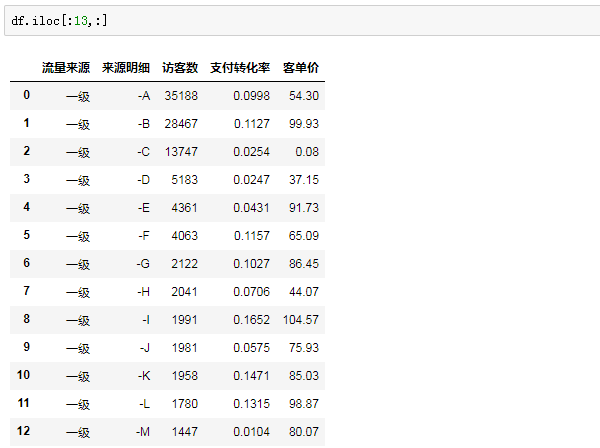Click conversion rate 0.1652
This screenshot has height=448, width=600.
(251, 320)
